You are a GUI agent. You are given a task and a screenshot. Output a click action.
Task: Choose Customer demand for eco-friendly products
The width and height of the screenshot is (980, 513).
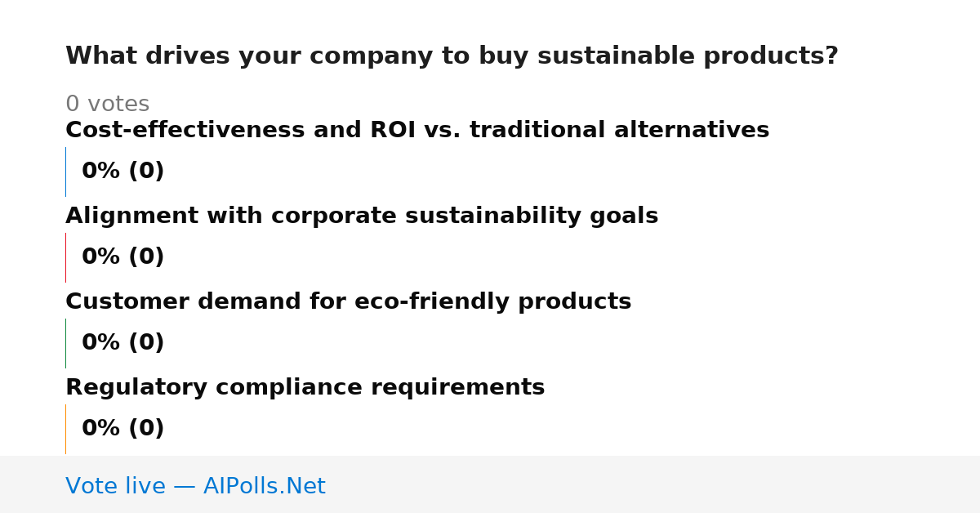point(348,302)
